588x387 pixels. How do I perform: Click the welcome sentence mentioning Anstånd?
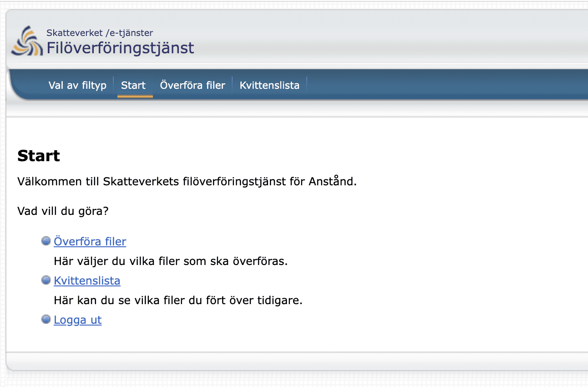point(187,182)
